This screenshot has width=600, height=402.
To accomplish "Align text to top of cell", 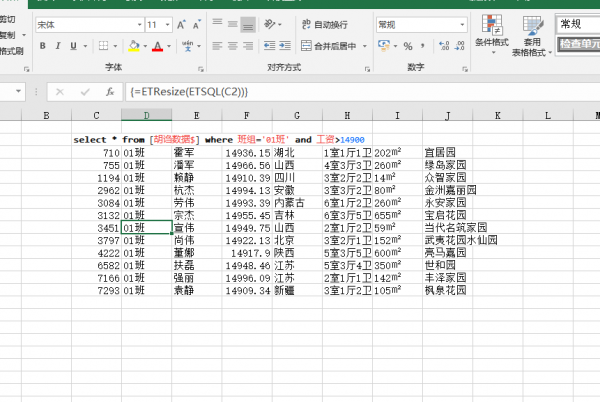I will click(217, 24).
